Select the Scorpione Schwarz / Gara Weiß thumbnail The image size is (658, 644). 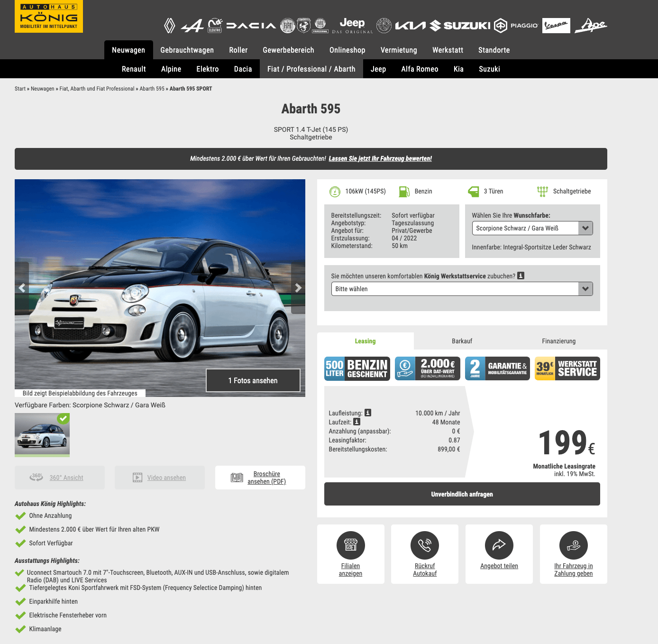[x=42, y=434]
